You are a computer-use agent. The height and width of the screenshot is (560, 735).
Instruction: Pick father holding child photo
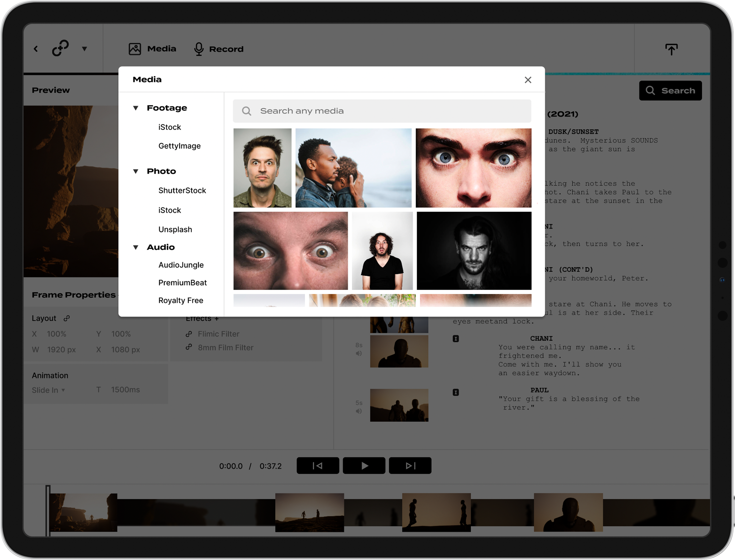click(353, 168)
